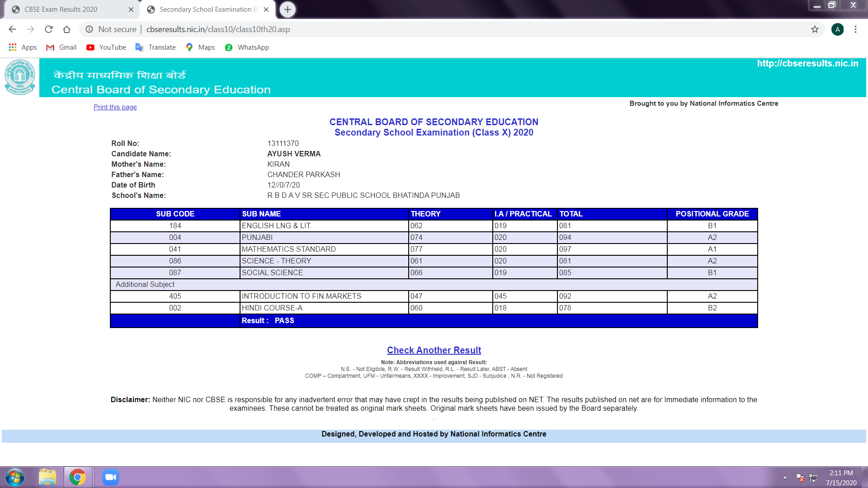
Task: Show hidden system tray icons
Action: 785,477
